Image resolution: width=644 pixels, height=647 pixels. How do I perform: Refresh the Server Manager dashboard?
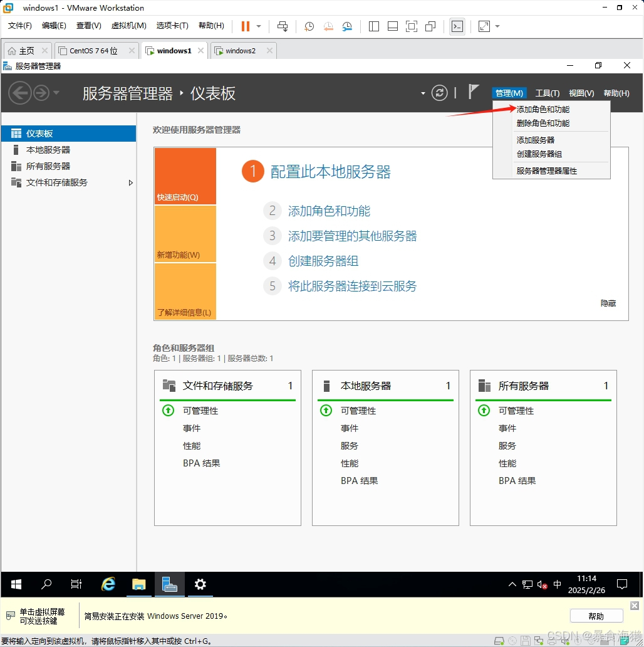440,93
